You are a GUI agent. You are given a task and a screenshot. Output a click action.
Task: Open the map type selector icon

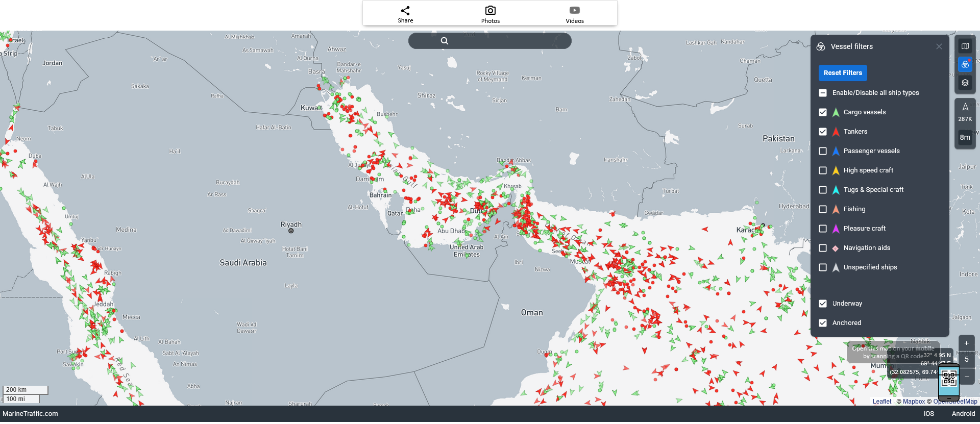[965, 46]
